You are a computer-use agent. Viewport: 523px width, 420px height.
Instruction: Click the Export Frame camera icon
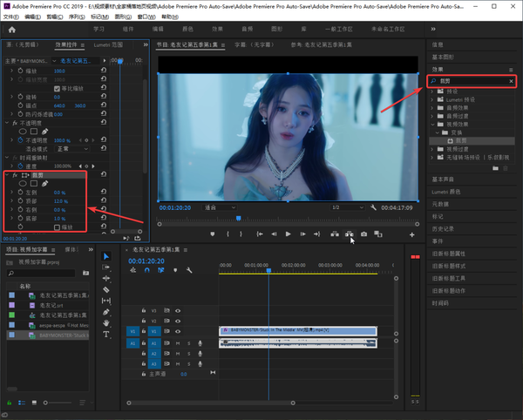pos(364,234)
